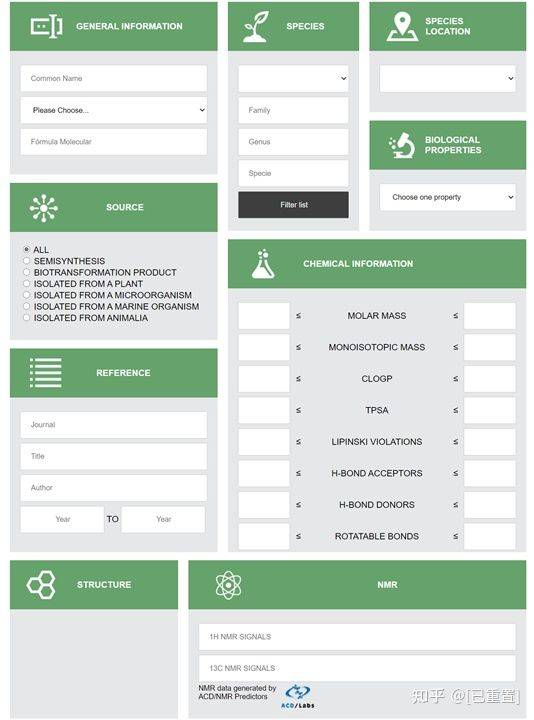Click the Species seedling icon

(x=256, y=27)
